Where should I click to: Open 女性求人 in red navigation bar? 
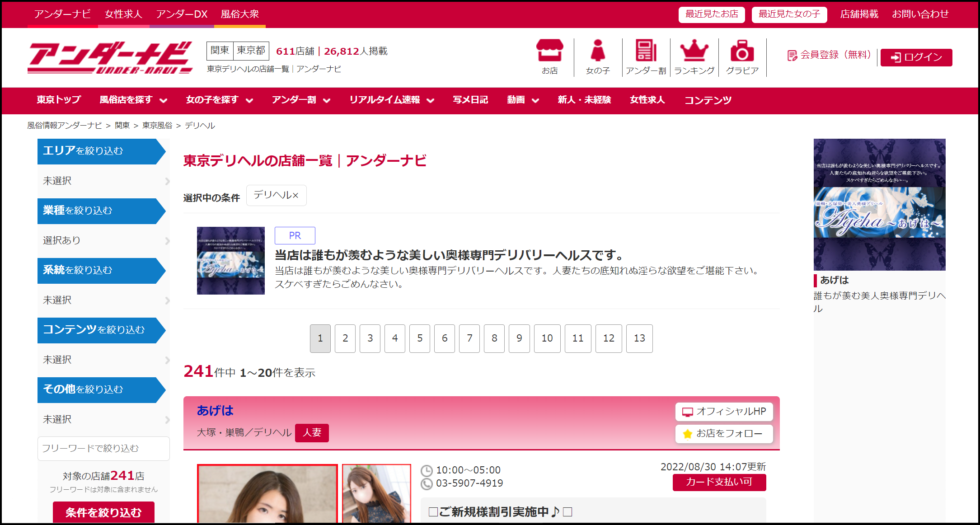click(647, 100)
